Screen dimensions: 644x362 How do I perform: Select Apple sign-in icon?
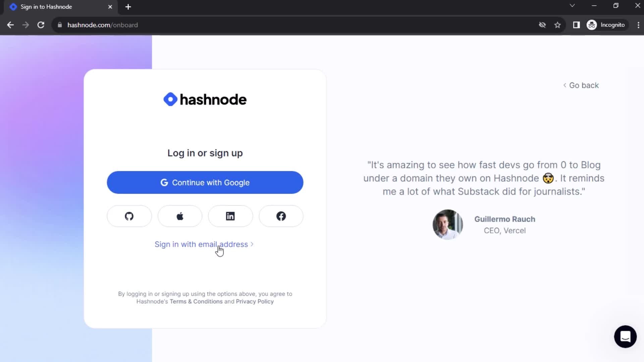[179, 216]
